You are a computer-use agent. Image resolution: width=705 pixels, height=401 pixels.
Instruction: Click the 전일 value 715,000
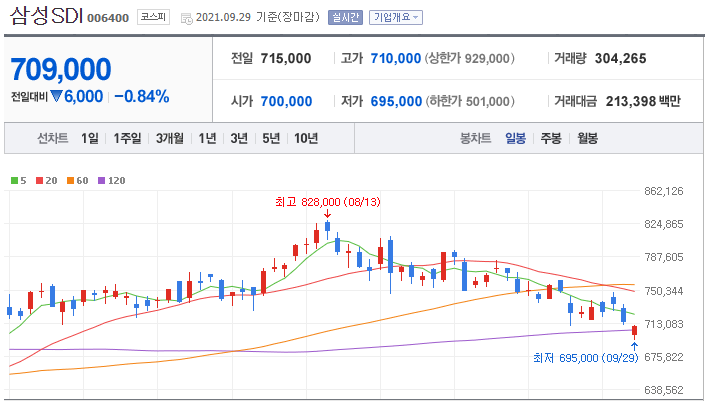point(286,58)
